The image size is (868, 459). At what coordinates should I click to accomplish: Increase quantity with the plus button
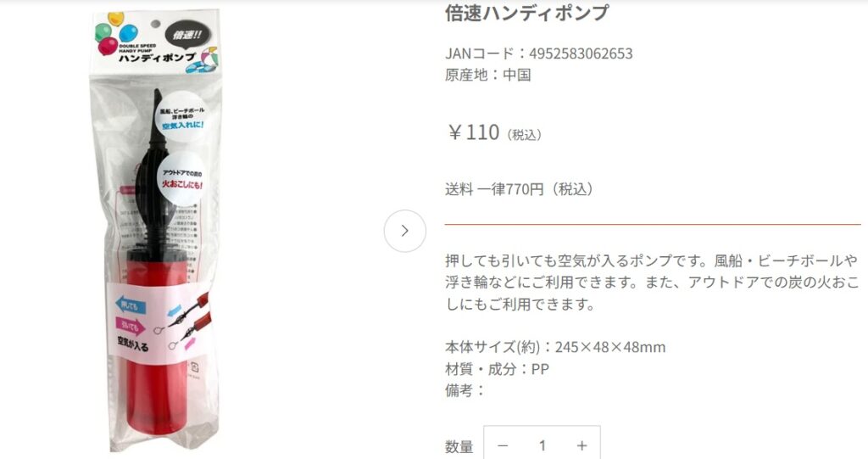pos(581,445)
